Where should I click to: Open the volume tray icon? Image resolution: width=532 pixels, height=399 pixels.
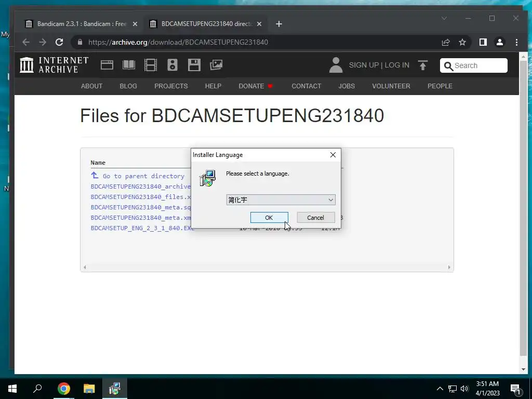(x=464, y=389)
